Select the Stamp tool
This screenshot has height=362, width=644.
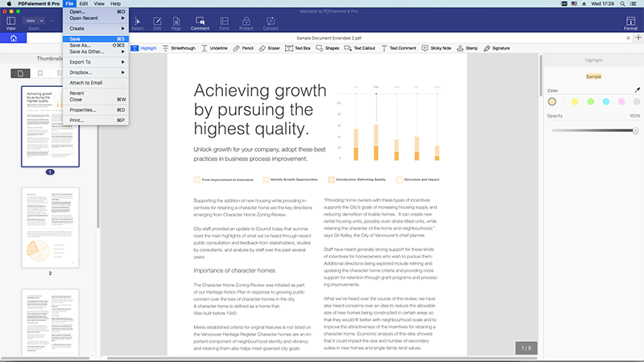point(467,48)
